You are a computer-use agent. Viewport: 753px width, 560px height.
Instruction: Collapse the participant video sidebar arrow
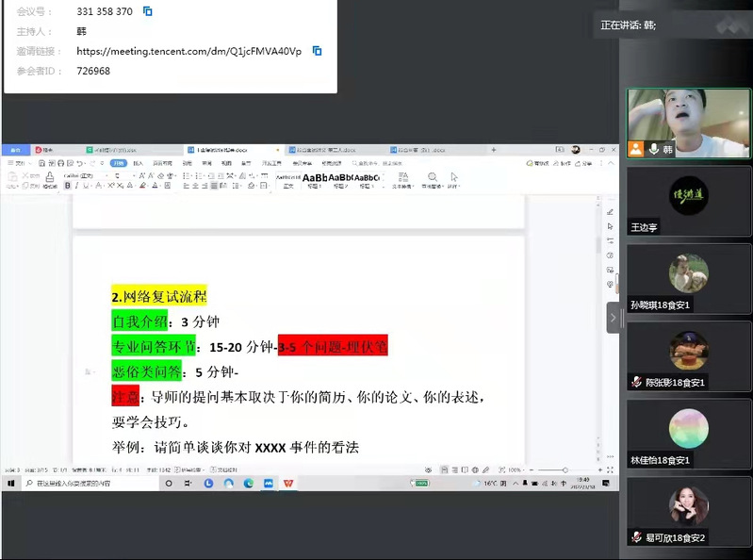click(613, 318)
